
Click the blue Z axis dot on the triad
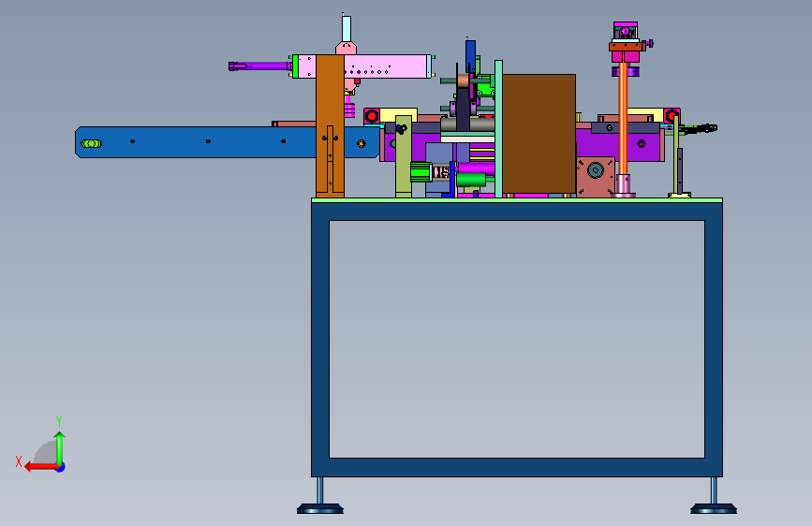61,467
